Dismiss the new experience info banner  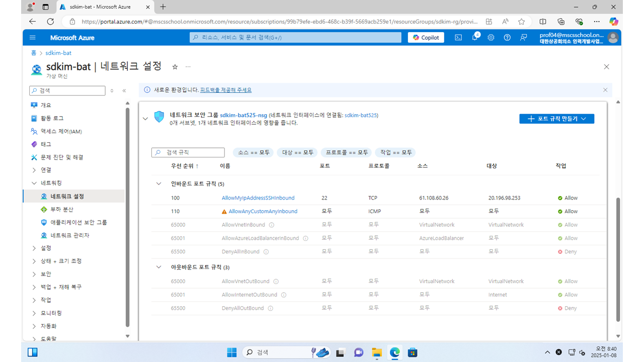point(605,90)
